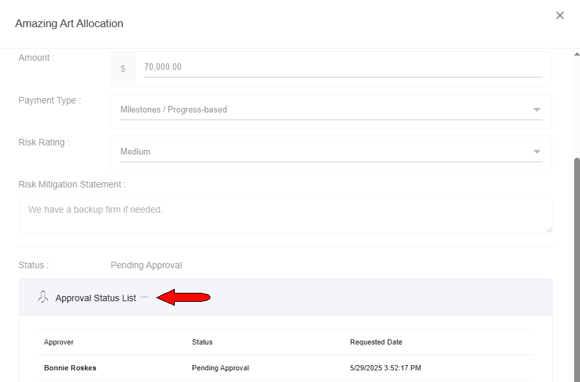580x382 pixels.
Task: Click the Pending Approval value next to Status
Action: click(146, 265)
